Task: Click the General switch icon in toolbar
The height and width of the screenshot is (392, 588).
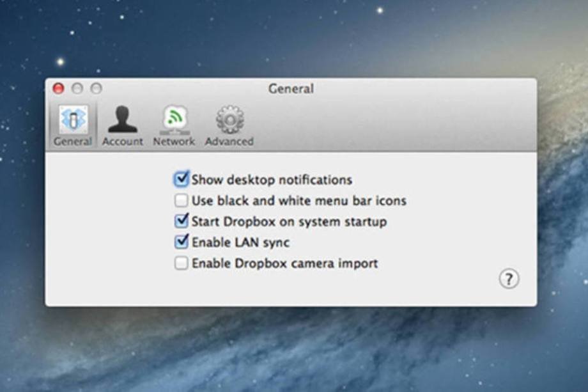Action: (x=73, y=119)
